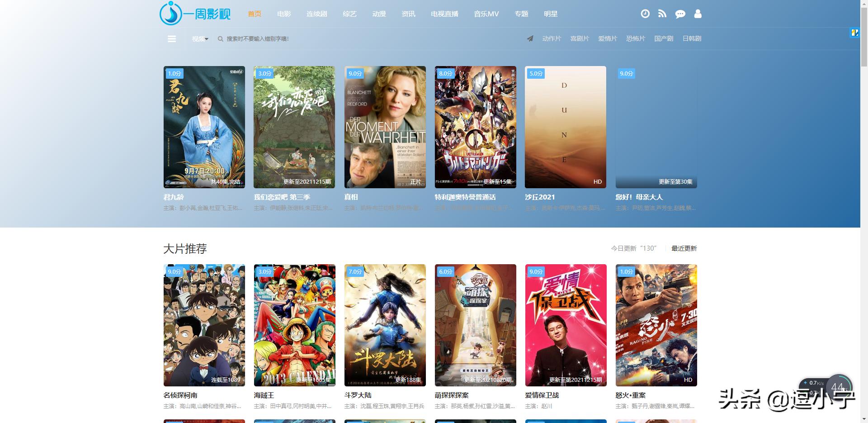
Task: Open the 电视直播 menu
Action: coord(444,14)
